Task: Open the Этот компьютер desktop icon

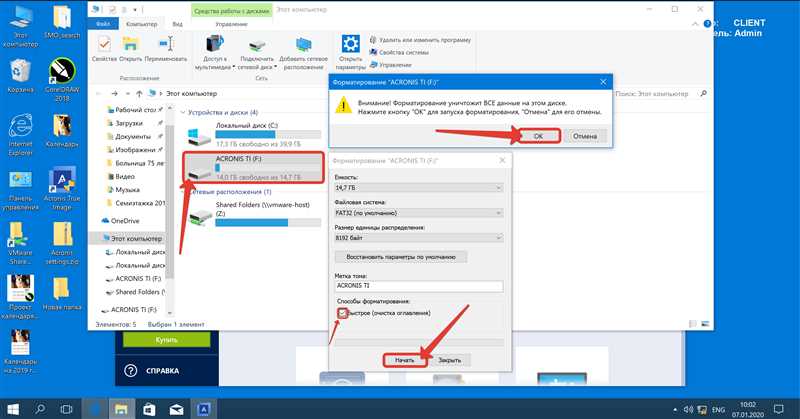Action: (20, 28)
